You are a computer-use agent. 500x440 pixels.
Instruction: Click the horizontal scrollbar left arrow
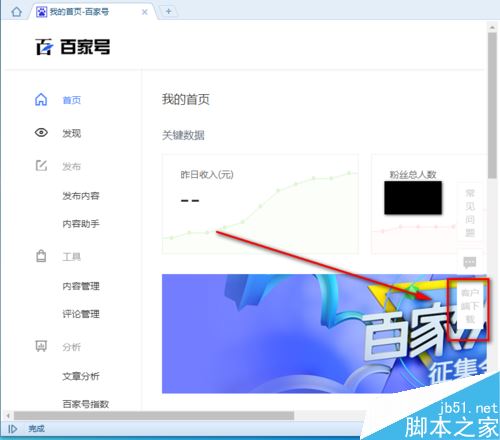pos(8,416)
